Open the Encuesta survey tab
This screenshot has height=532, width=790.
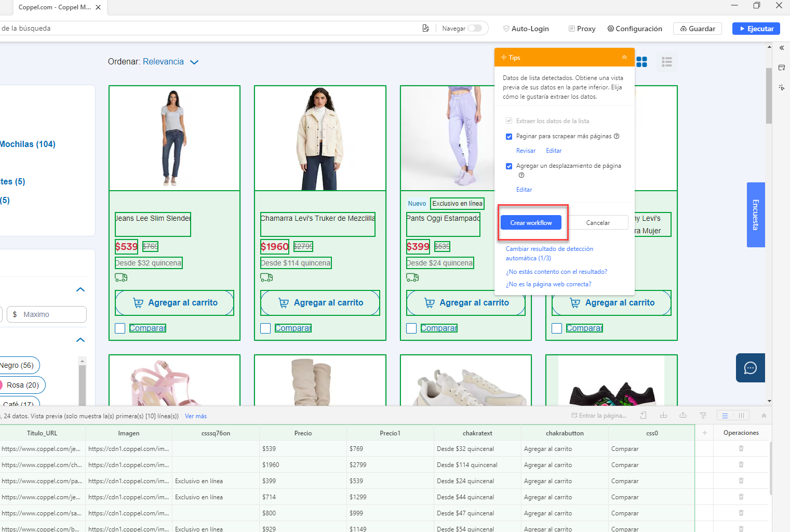point(756,215)
